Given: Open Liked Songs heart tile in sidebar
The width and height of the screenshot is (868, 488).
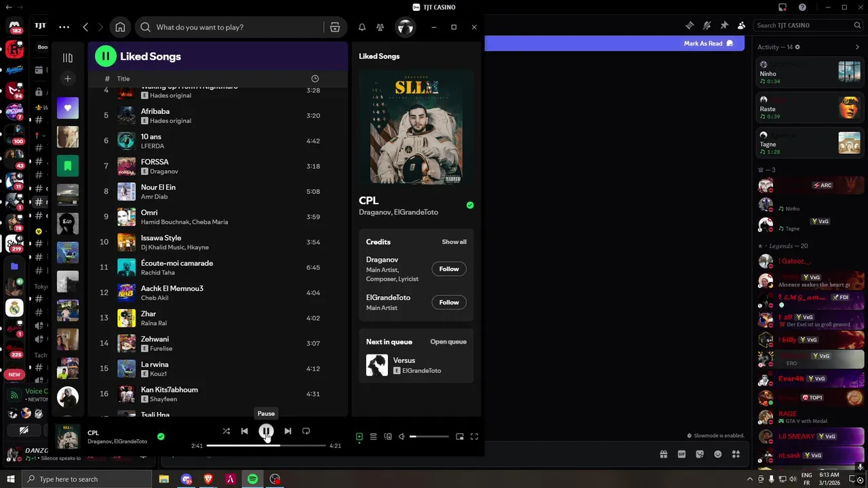Looking at the screenshot, I should (x=68, y=108).
